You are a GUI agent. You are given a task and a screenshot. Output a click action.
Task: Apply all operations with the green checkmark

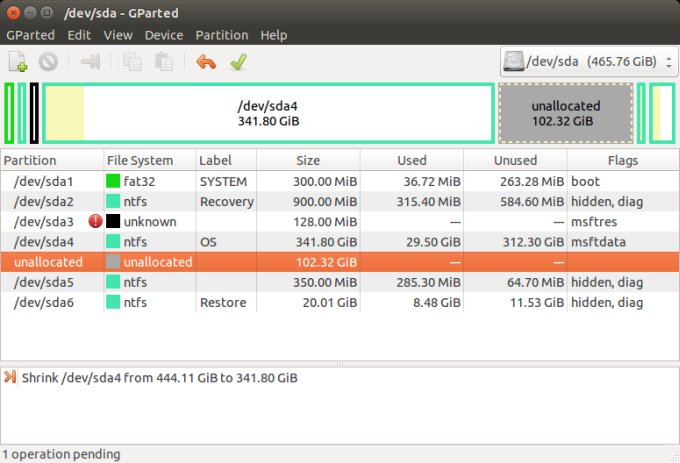237,62
